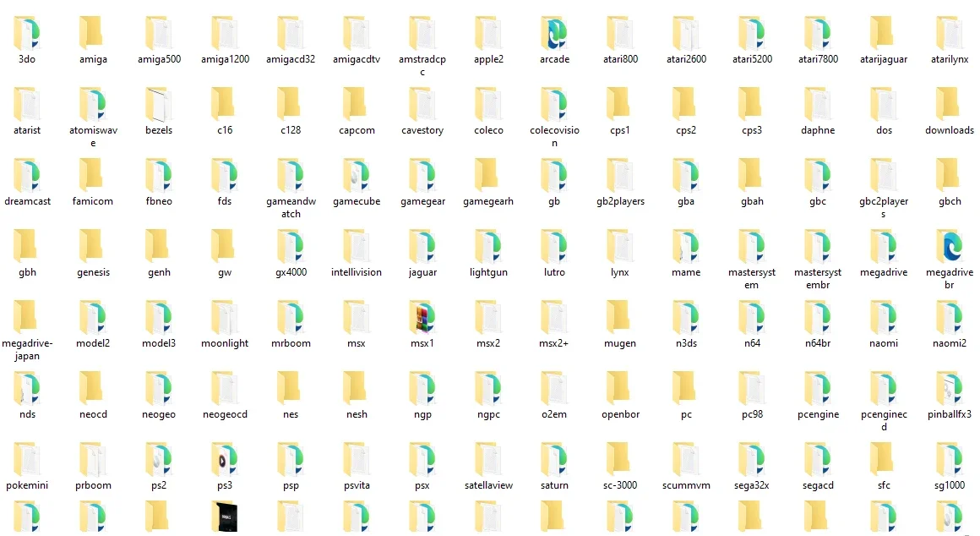Click the "intellivision" label

pos(357,272)
